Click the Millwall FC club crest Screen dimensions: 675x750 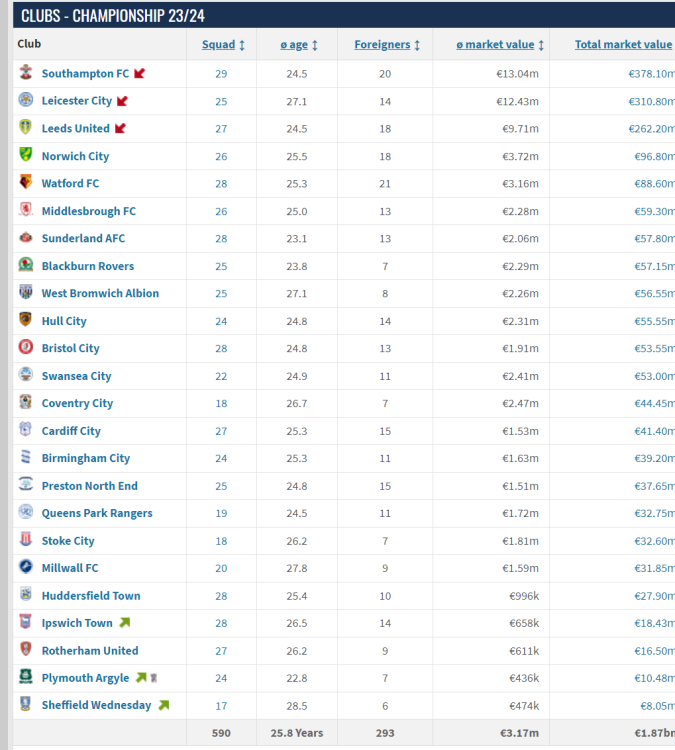click(x=26, y=567)
